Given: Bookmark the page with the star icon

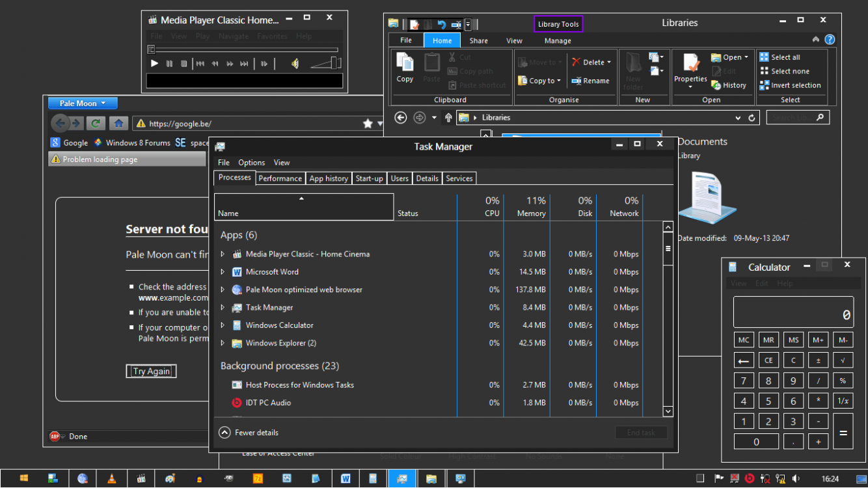Looking at the screenshot, I should (x=368, y=123).
